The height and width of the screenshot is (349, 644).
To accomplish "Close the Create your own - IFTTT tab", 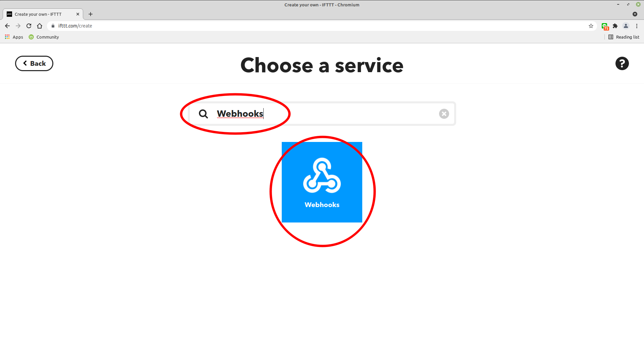I will 78,14.
